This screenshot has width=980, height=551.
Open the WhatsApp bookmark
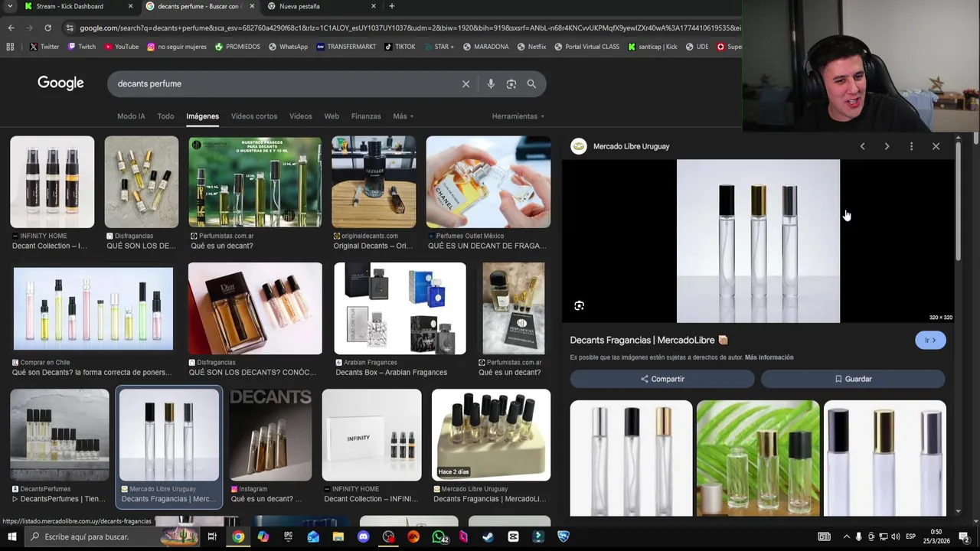click(x=288, y=47)
